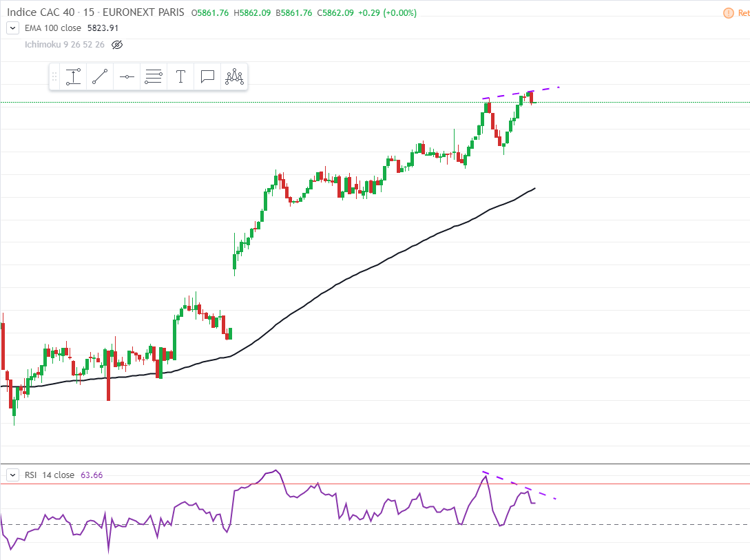Click the Ichimoku 9 26 52 26 label

tap(65, 45)
